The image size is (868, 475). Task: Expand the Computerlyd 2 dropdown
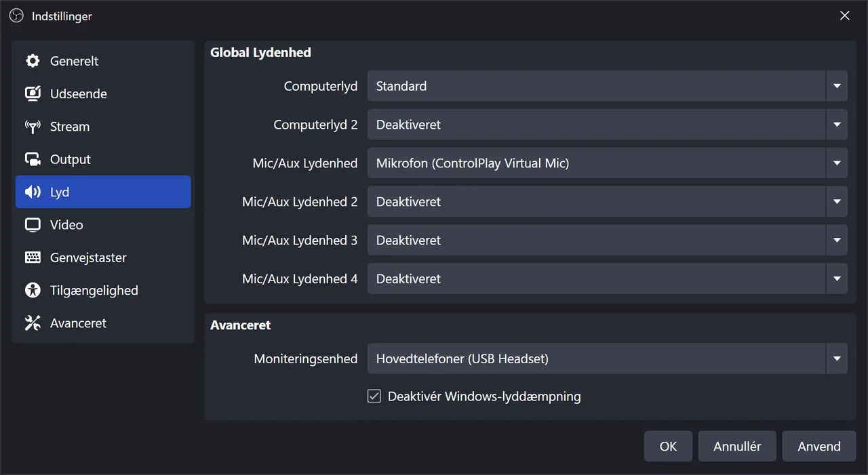click(608, 125)
